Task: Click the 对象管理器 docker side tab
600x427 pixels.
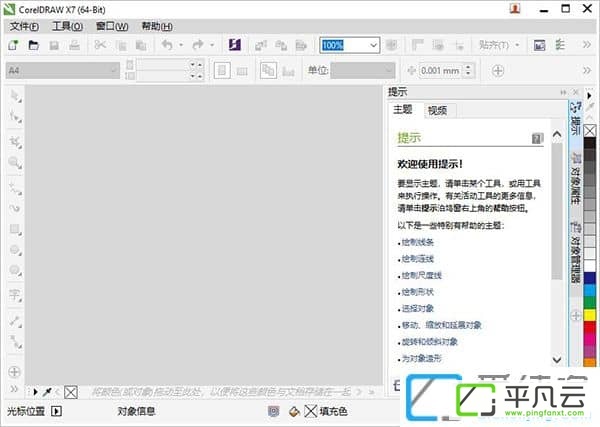Action: pos(576,253)
